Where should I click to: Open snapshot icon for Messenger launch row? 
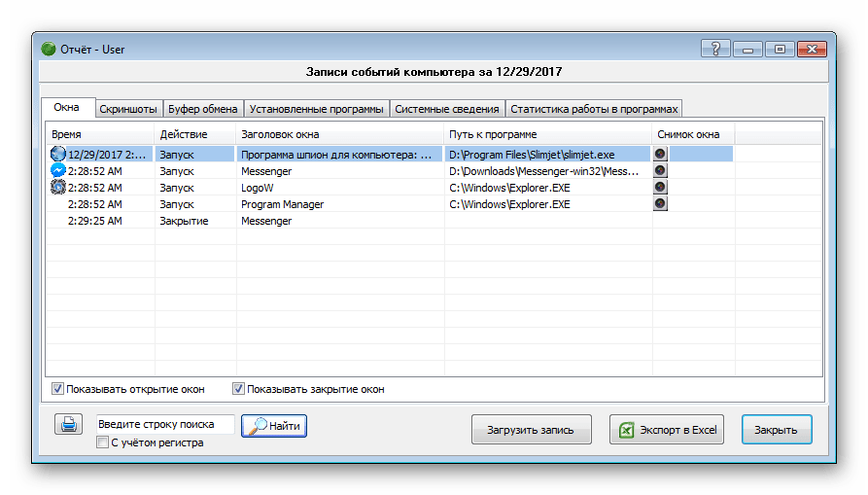point(660,170)
